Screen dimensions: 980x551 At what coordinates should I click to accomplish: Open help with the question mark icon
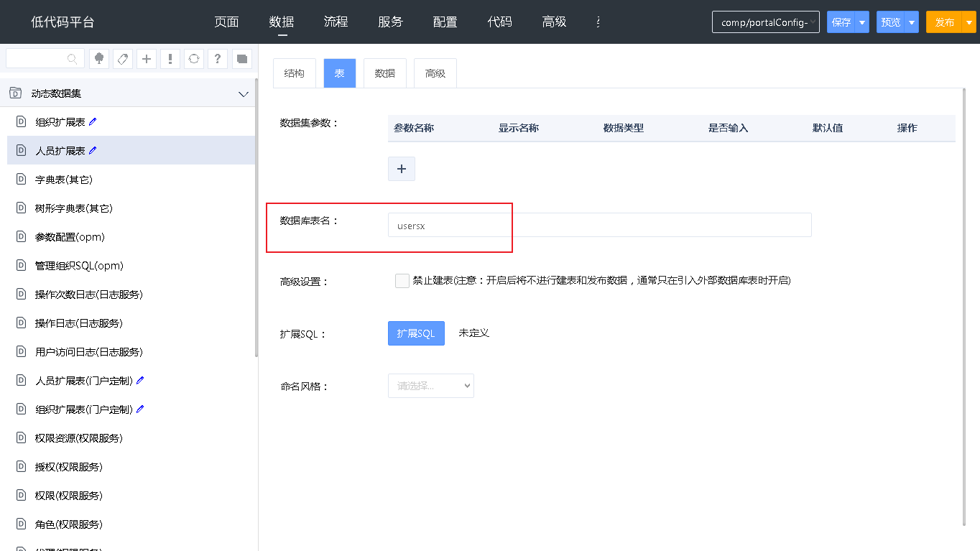(218, 59)
